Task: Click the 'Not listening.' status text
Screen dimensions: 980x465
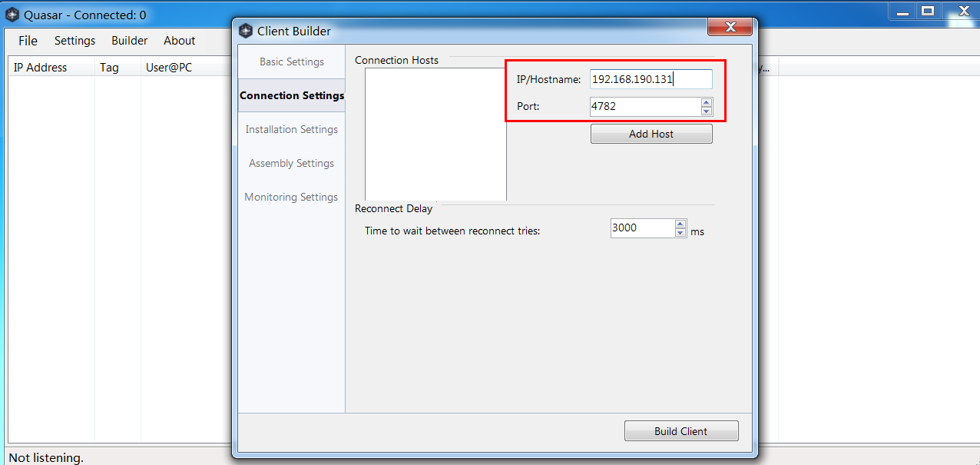Action: click(x=46, y=457)
